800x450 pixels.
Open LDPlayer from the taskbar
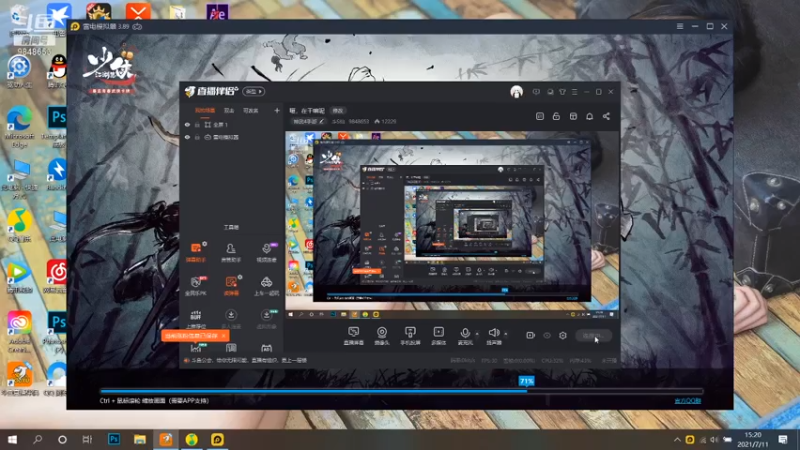[217, 439]
